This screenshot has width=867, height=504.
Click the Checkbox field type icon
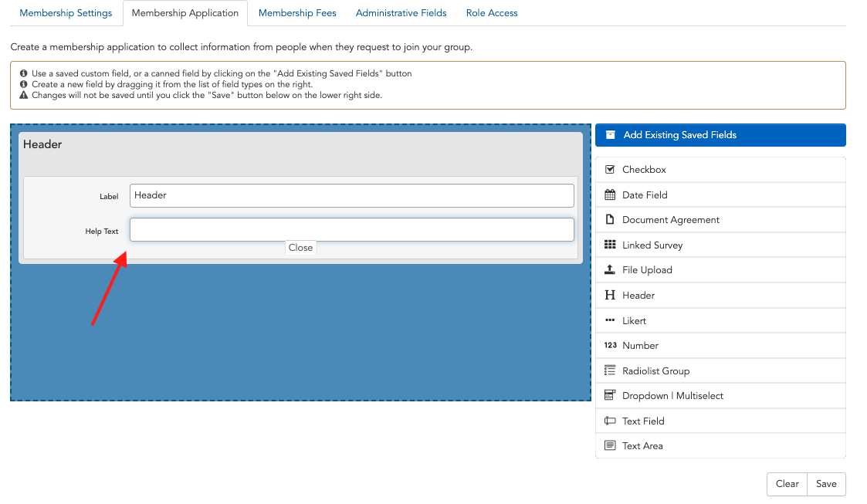[610, 170]
